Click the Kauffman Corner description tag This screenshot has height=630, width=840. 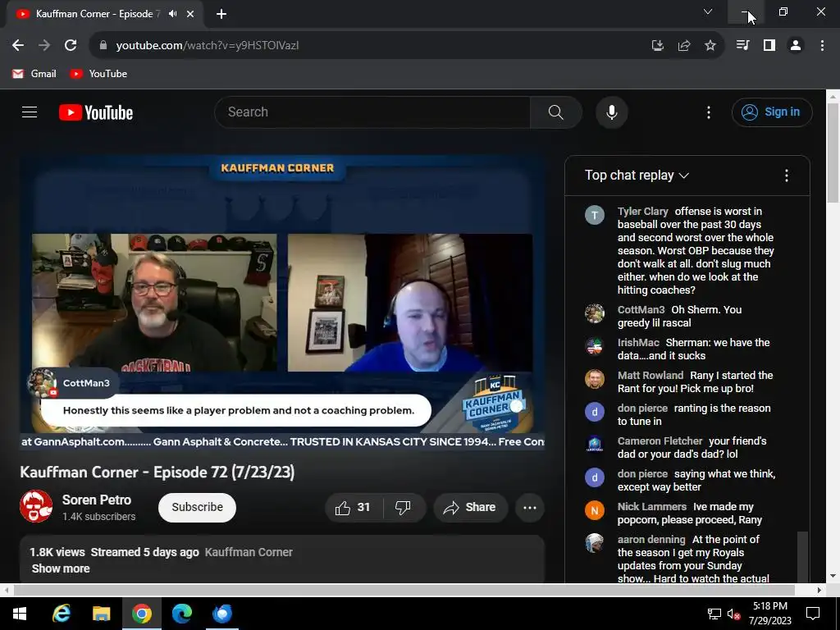tap(249, 552)
